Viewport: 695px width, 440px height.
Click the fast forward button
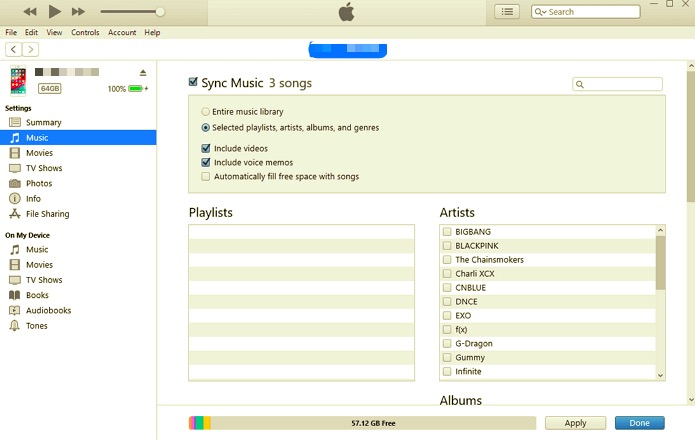78,12
